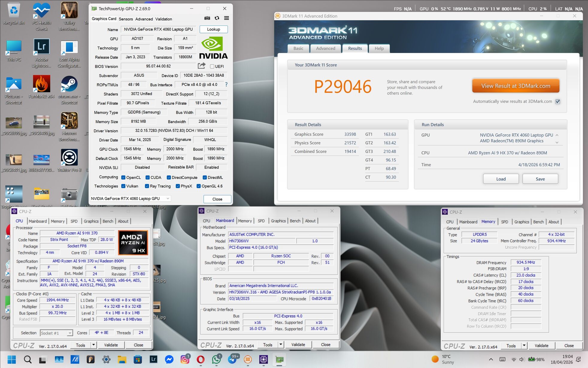Image resolution: width=588 pixels, height=368 pixels.
Task: Click View Result at 3DMark.com button
Action: point(516,86)
